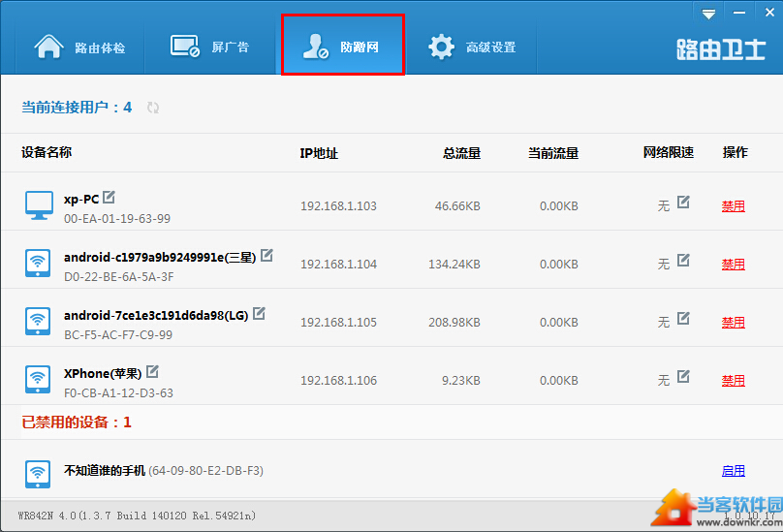This screenshot has height=532, width=783.
Task: Disable the xp-PC device with 禁用
Action: (x=733, y=206)
